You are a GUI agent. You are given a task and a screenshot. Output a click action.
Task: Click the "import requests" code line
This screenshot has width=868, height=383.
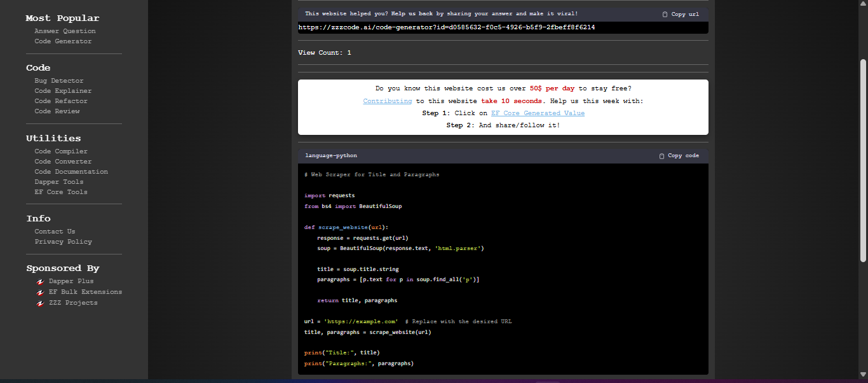coord(330,195)
